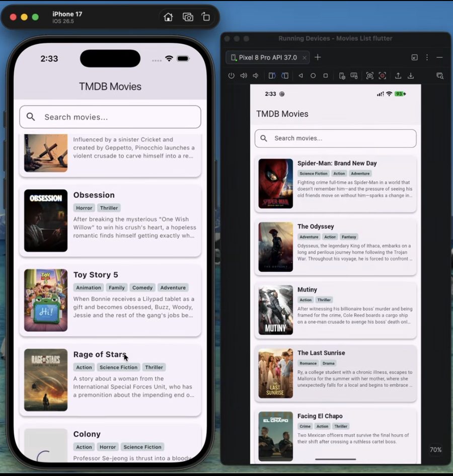The height and width of the screenshot is (476, 453).
Task: Tap the Horror tag under Colony
Action: (x=108, y=447)
